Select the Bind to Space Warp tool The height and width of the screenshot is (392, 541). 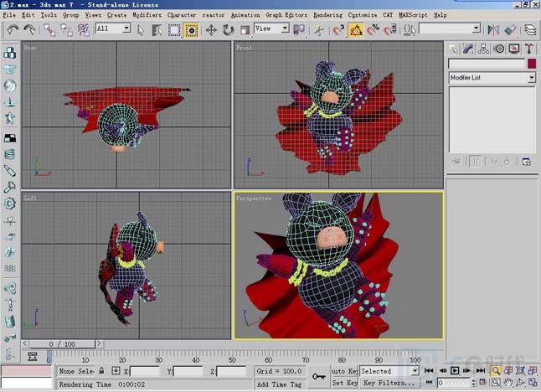(x=84, y=30)
